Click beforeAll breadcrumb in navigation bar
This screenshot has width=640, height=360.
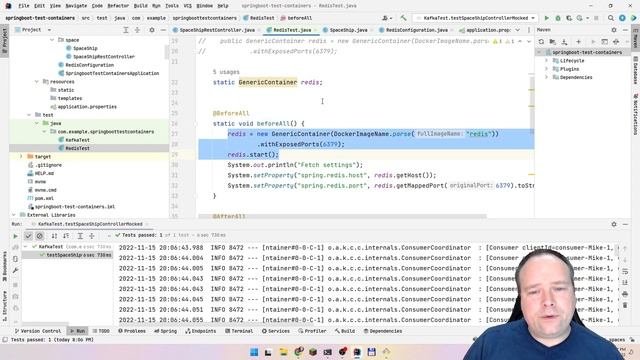click(297, 18)
